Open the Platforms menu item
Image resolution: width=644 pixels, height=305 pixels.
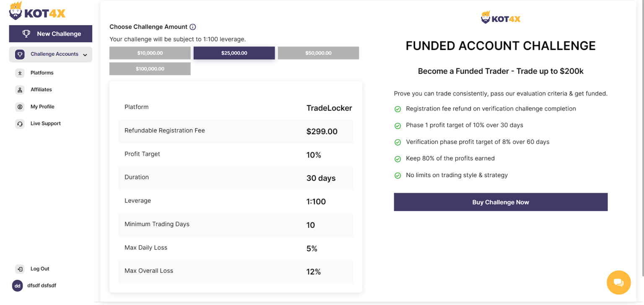click(42, 73)
